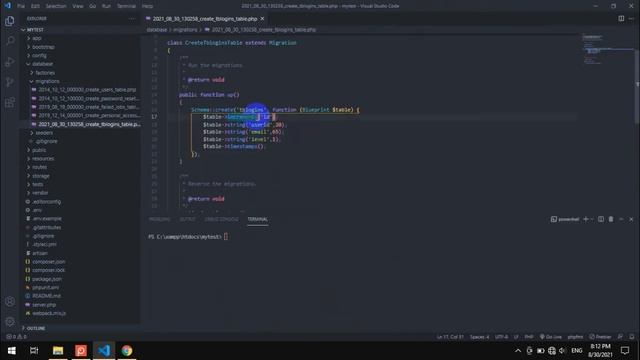Select the powershell terminal entry
The height and width of the screenshot is (360, 640).
pyautogui.click(x=565, y=219)
